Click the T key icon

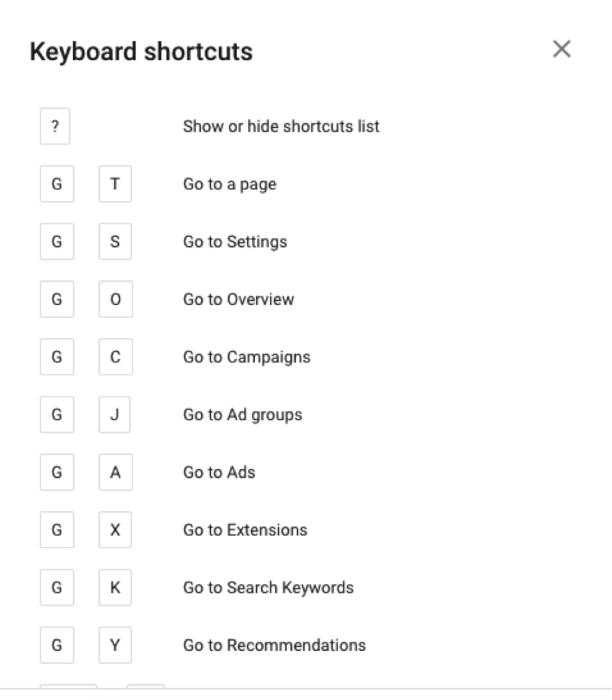click(x=115, y=185)
